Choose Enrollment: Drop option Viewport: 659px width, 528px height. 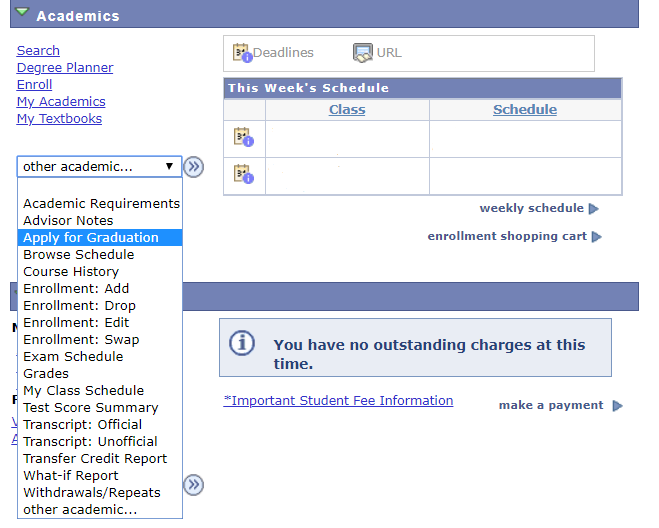[x=100, y=306]
